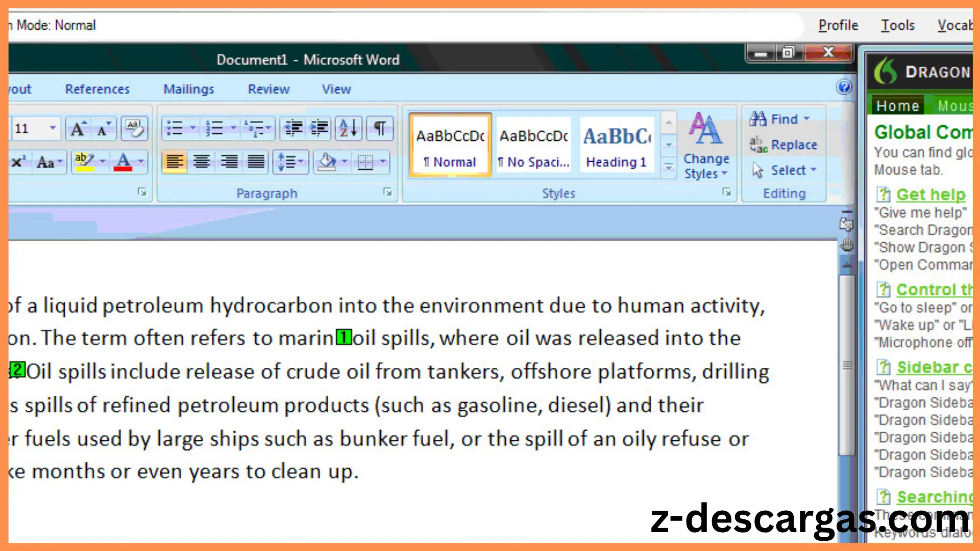Viewport: 980px width, 551px height.
Task: Click the help icon beside Get help
Action: click(884, 194)
